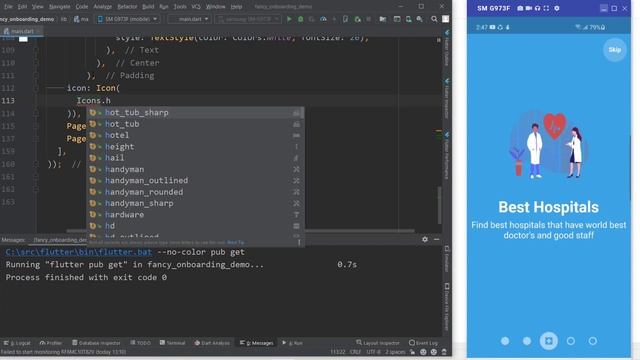Click editor horizontal scrollbar

point(241,231)
